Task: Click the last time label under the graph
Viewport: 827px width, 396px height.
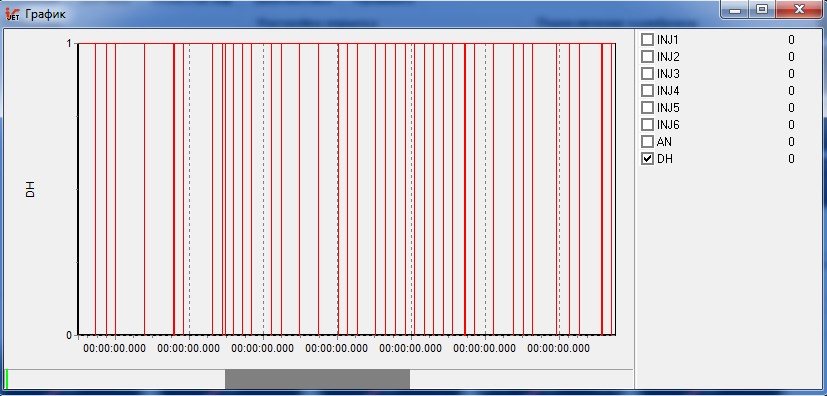Action: click(x=559, y=349)
